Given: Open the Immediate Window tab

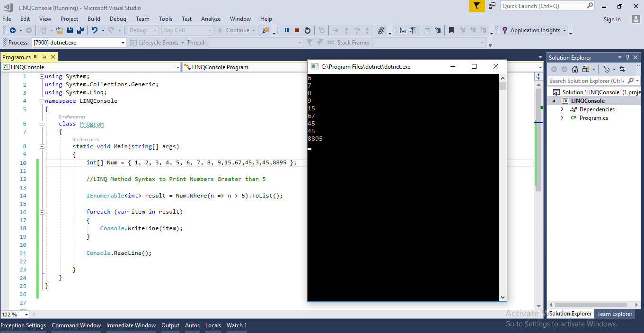Looking at the screenshot, I should (x=131, y=325).
